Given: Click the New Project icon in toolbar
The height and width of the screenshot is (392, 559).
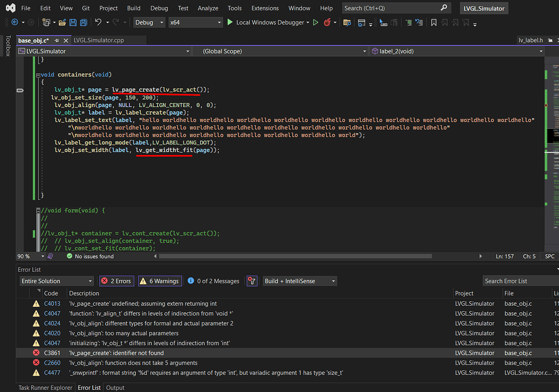Looking at the screenshot, I should pos(46,22).
